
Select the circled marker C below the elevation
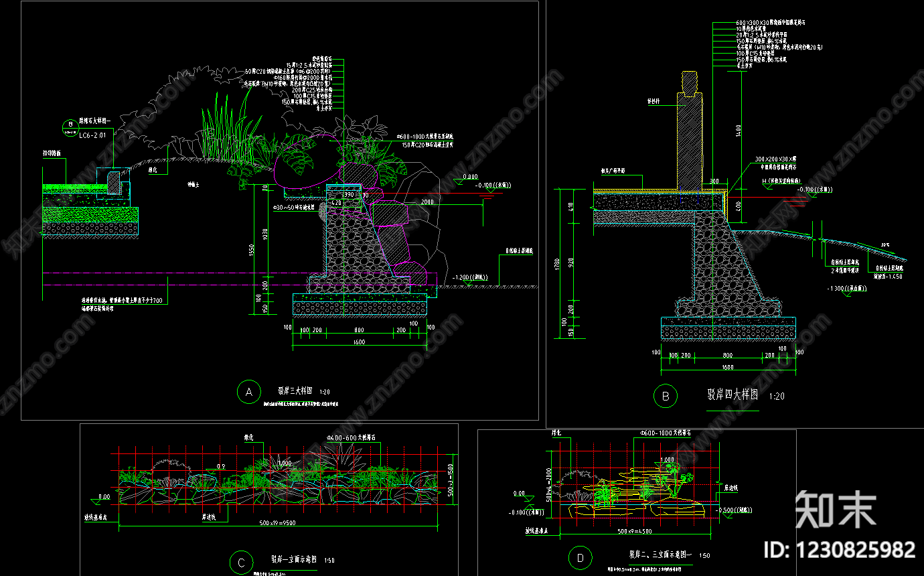pyautogui.click(x=241, y=563)
